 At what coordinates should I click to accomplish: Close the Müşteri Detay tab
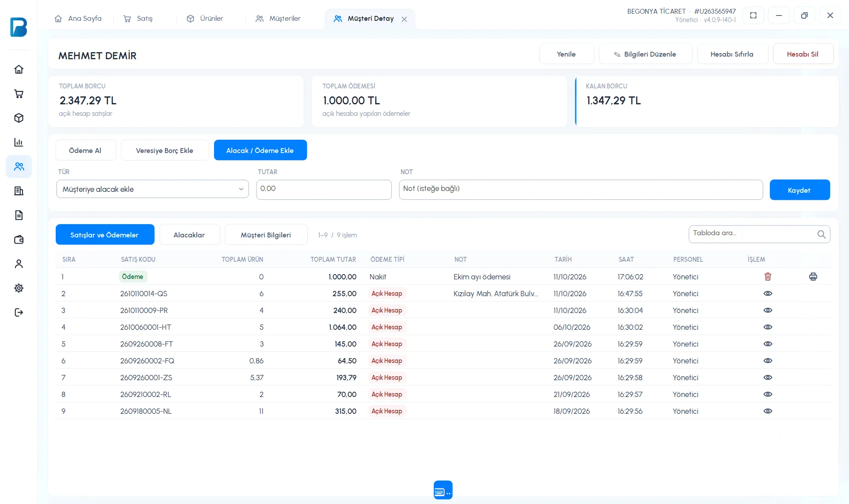[404, 19]
